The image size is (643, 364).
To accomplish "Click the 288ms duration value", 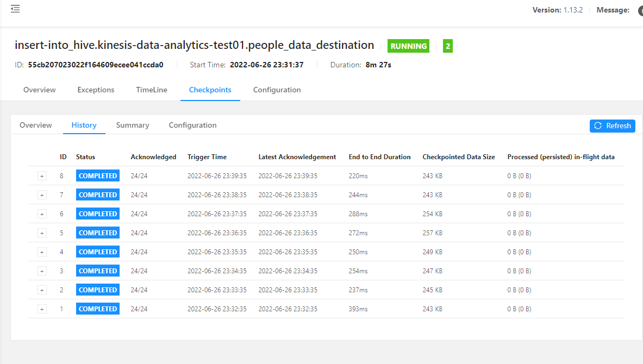I will point(358,214).
